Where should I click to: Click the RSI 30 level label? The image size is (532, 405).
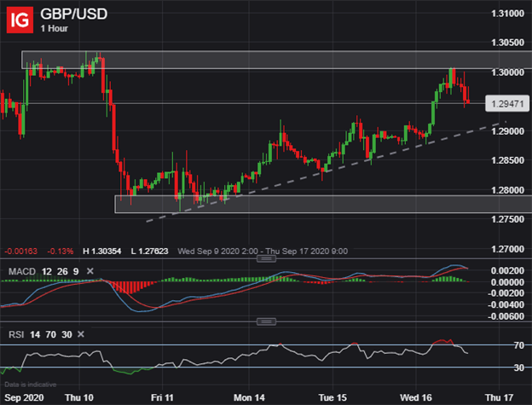pyautogui.click(x=519, y=367)
